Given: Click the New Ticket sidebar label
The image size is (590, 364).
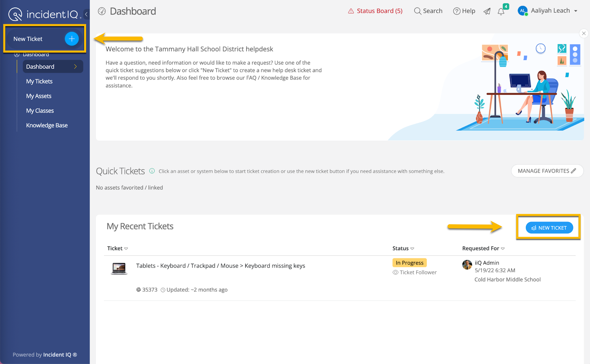Looking at the screenshot, I should click(x=28, y=39).
